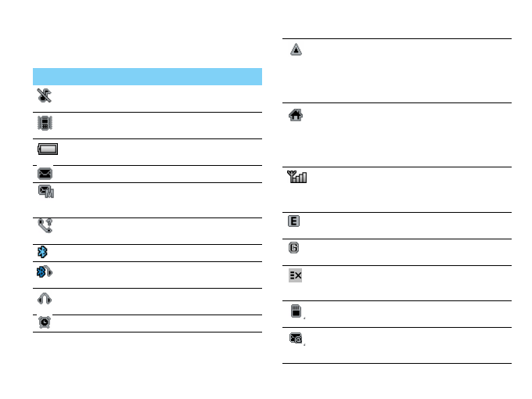
Task: Select the home zone house icon
Action: coord(297,114)
